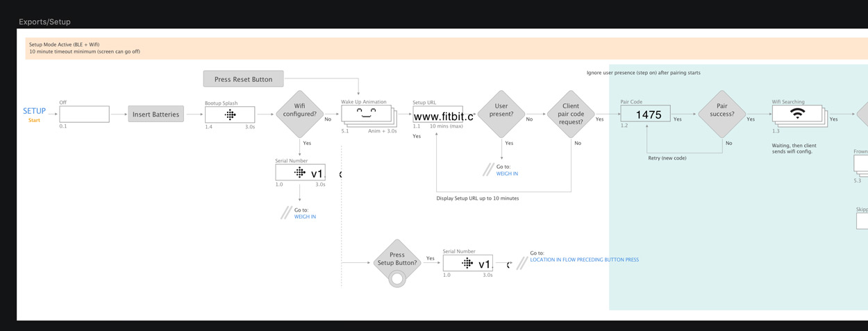
Task: Click the Wifi Searching label
Action: tap(788, 102)
